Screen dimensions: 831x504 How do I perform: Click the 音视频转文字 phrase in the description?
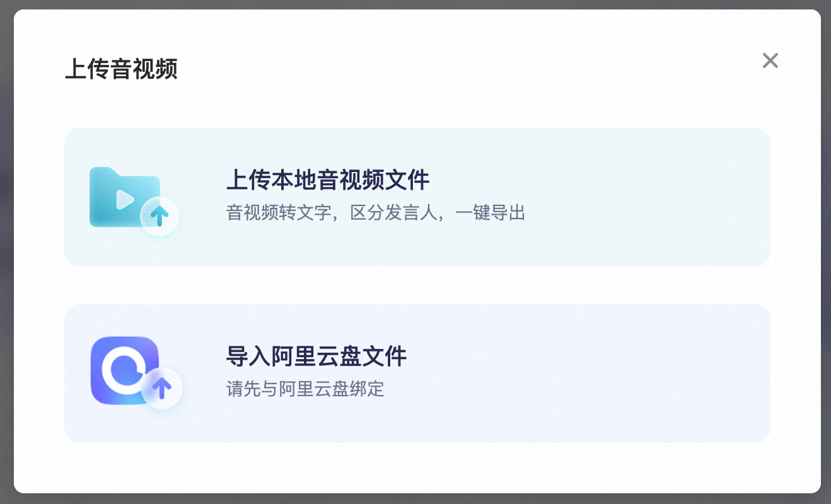[x=279, y=212]
